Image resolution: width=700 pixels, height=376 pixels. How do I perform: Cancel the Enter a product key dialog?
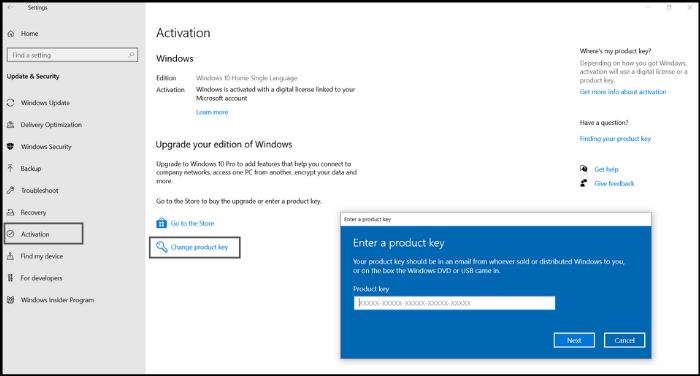(x=624, y=340)
